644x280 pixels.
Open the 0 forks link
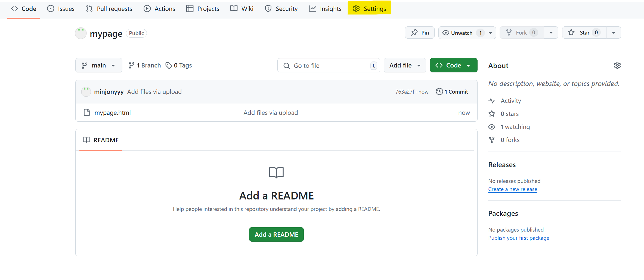[x=510, y=140]
